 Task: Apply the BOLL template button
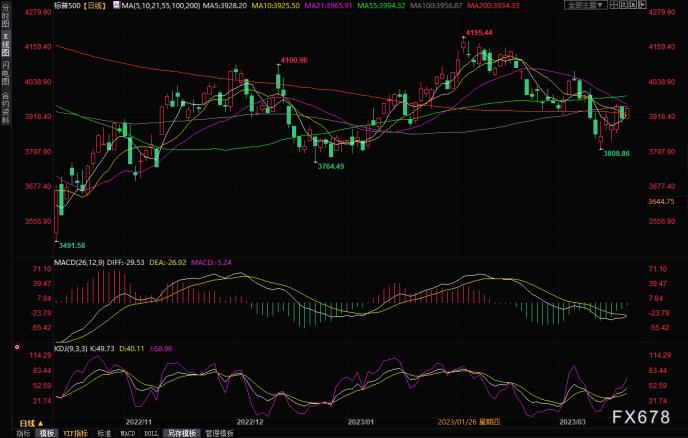click(x=151, y=433)
